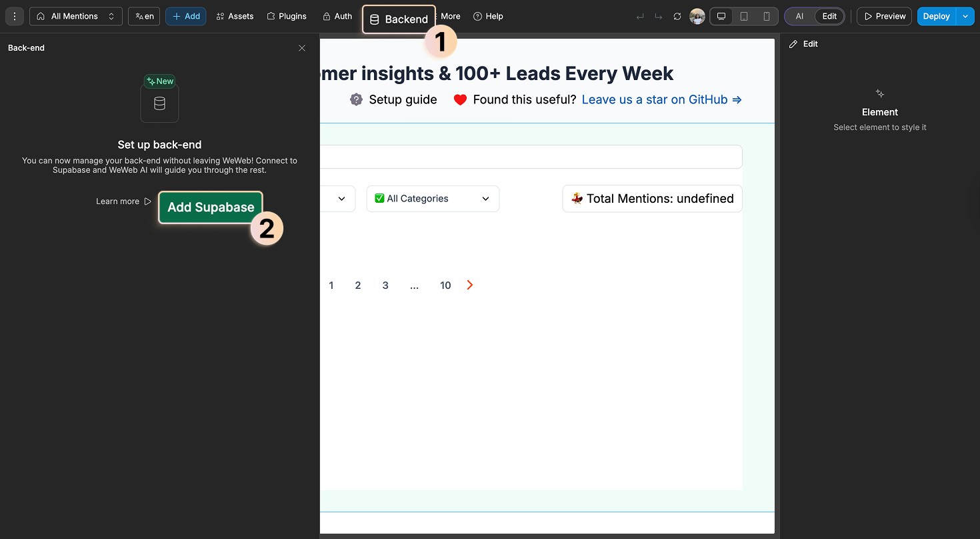Switch to tablet breakpoint view
Screen dimensions: 980x539
pyautogui.click(x=743, y=15)
